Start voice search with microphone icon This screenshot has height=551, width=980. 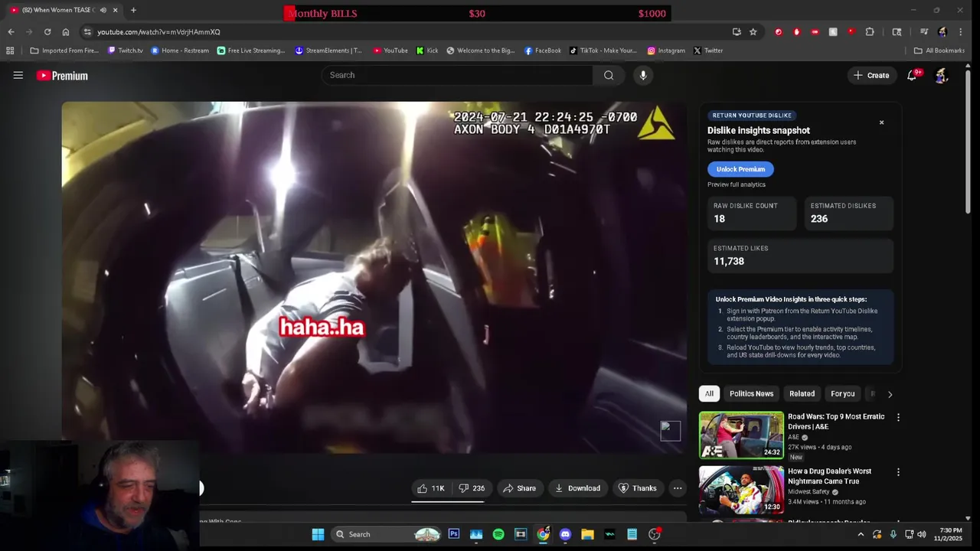643,75
